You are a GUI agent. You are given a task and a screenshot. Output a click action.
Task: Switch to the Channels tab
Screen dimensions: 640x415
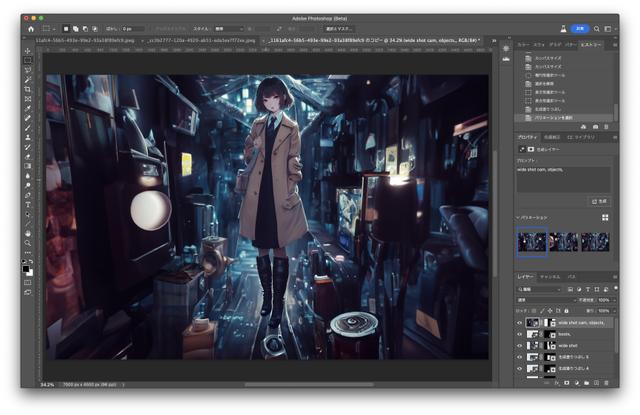click(x=550, y=276)
